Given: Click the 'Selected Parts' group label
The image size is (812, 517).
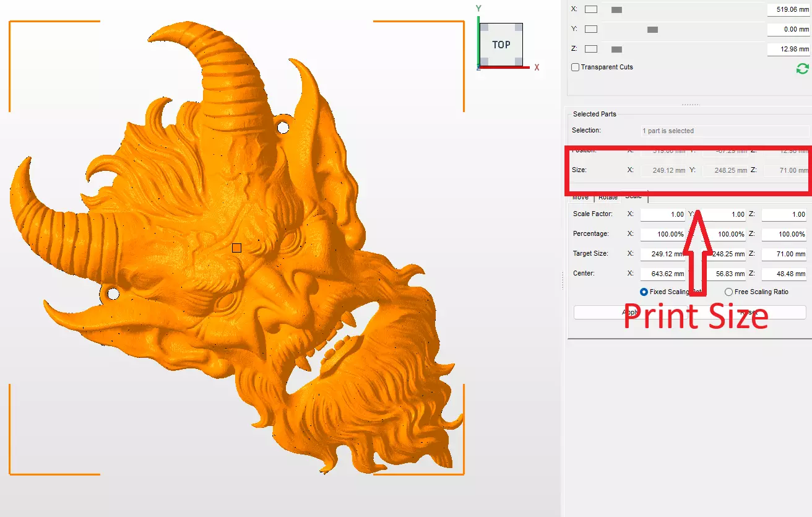Looking at the screenshot, I should (x=594, y=114).
